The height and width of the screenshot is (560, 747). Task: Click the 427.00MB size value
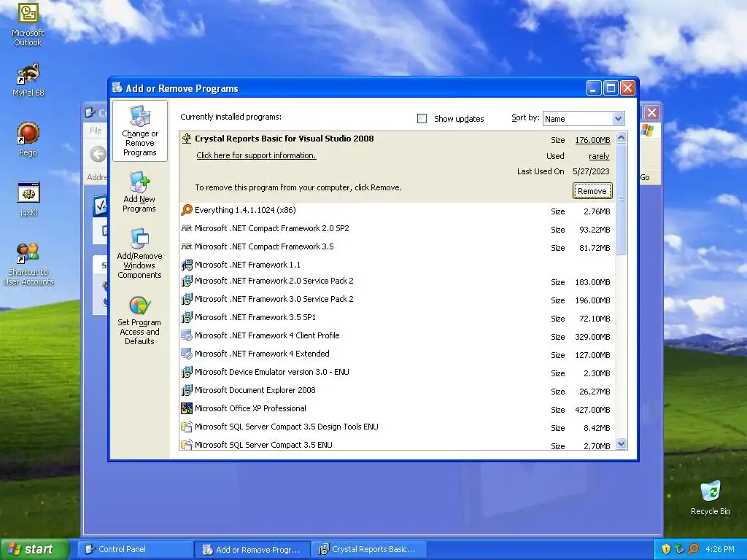click(592, 410)
